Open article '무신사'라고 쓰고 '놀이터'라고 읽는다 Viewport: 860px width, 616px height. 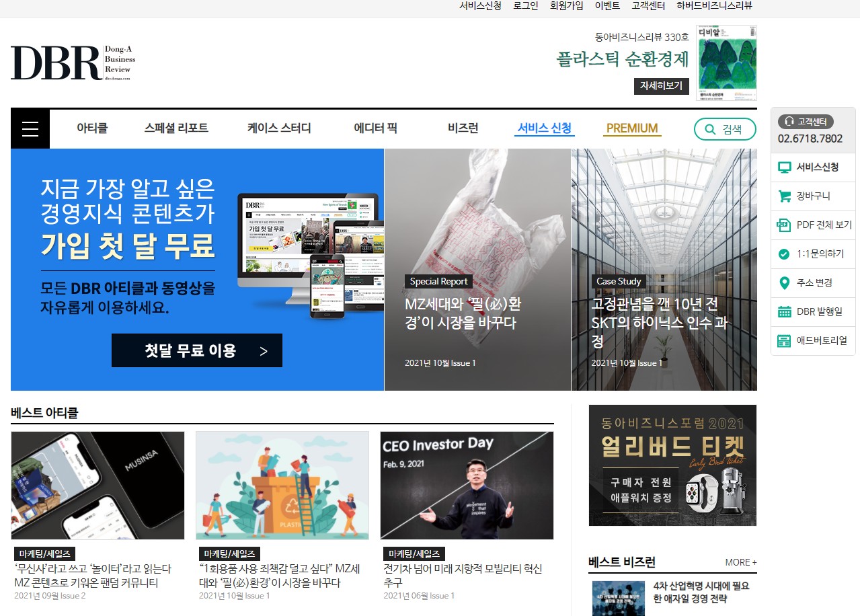pyautogui.click(x=93, y=576)
